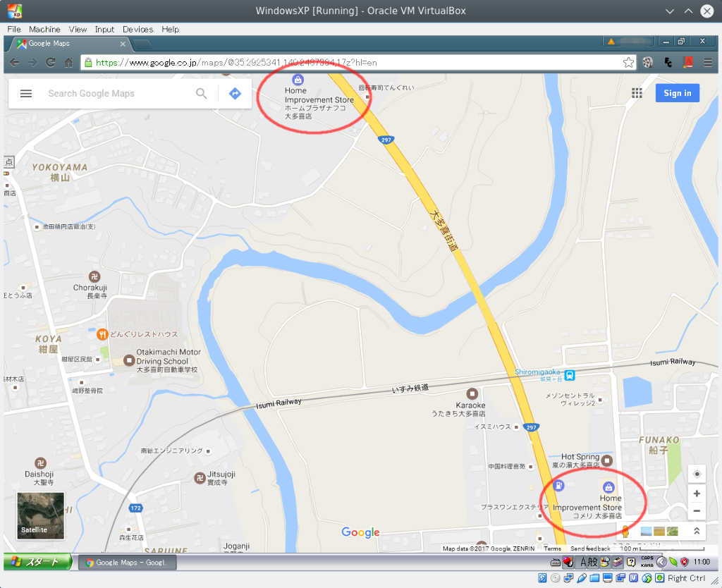Expand the imagery strip with chevrons
The image size is (722, 588).
tap(697, 531)
